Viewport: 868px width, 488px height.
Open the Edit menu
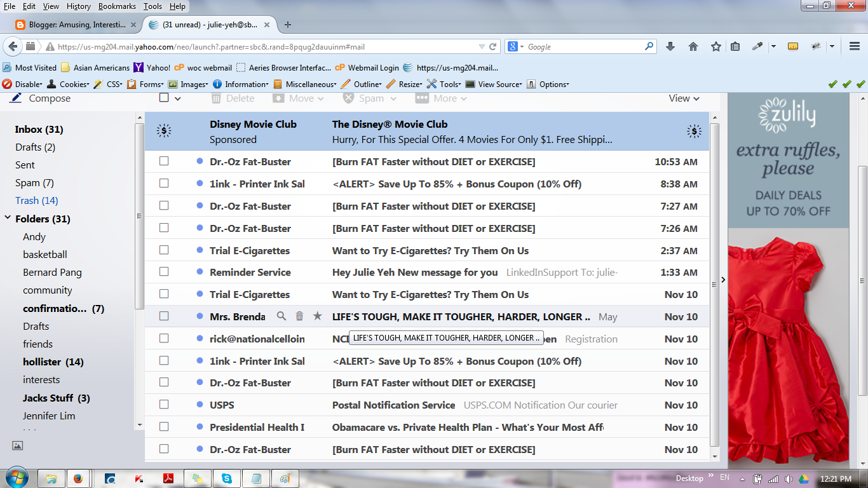point(29,6)
